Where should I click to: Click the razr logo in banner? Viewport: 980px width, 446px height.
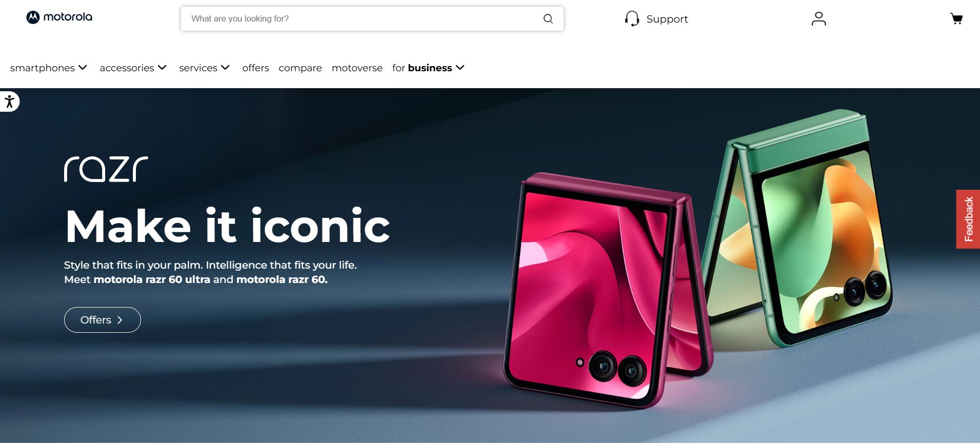click(x=106, y=169)
